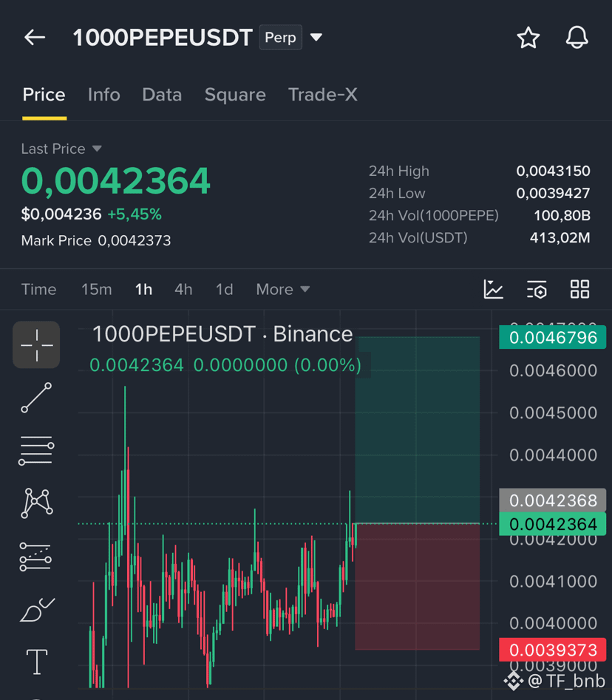The height and width of the screenshot is (700, 612).
Task: Select the horizontal lines tool
Action: 36,450
